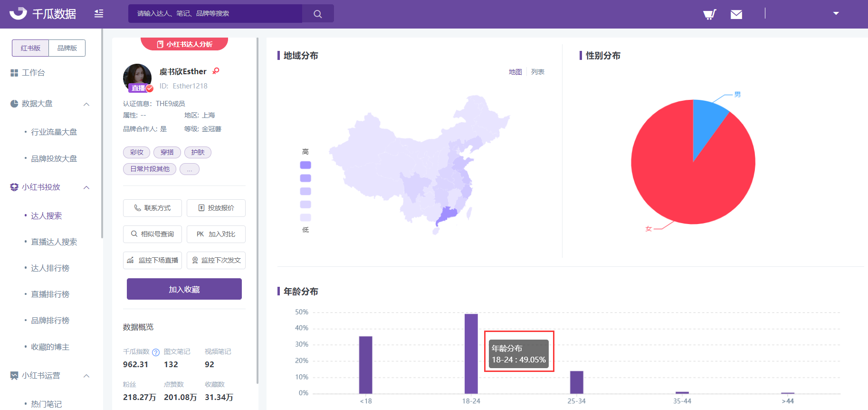Collapse the 小红书投放 sidebar section
The width and height of the screenshot is (868, 410).
click(86, 187)
